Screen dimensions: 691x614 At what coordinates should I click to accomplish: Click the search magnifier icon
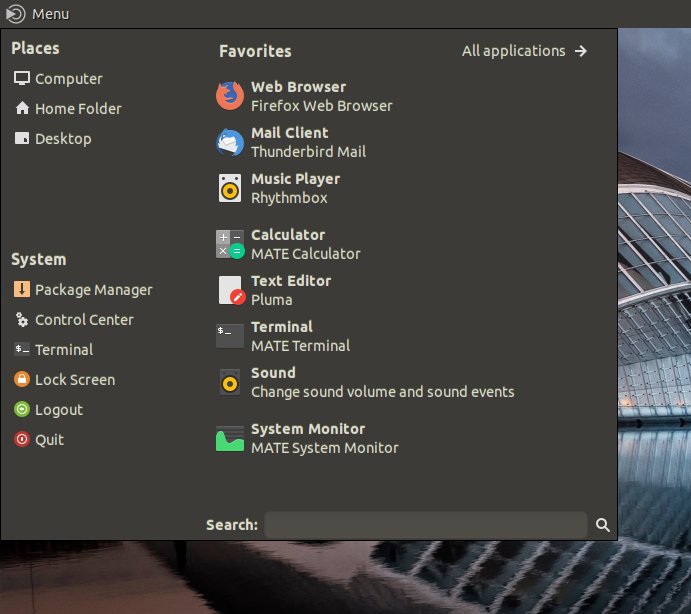[x=602, y=525]
